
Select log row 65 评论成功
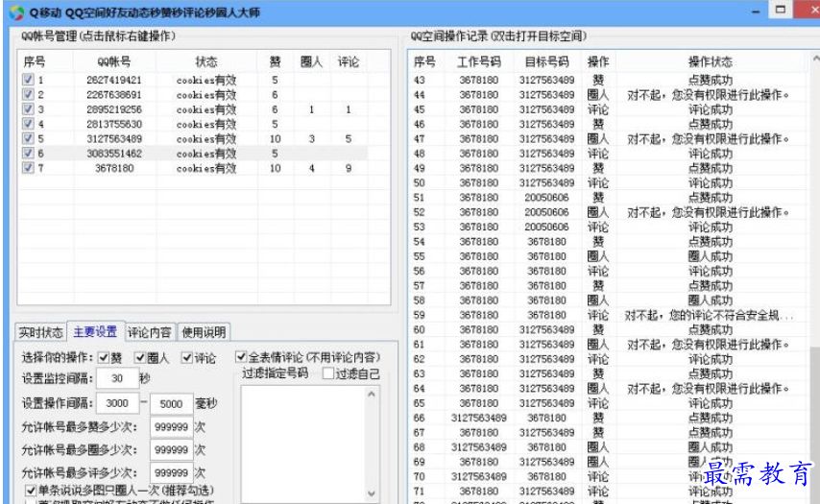607,403
